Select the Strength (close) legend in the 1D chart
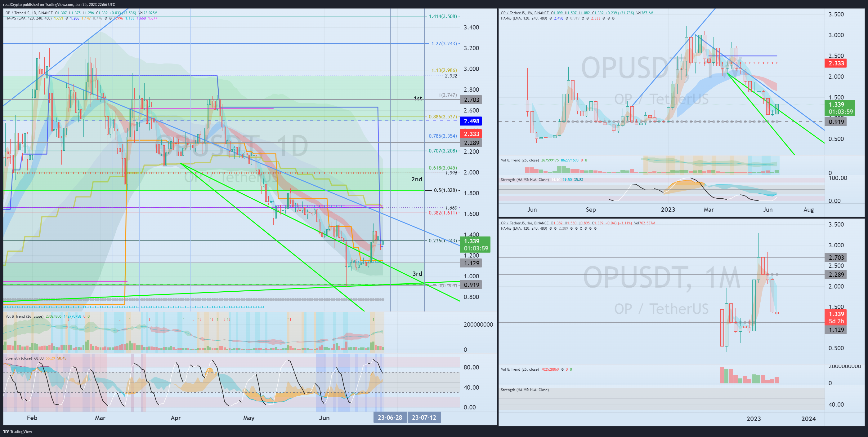 [x=19, y=358]
